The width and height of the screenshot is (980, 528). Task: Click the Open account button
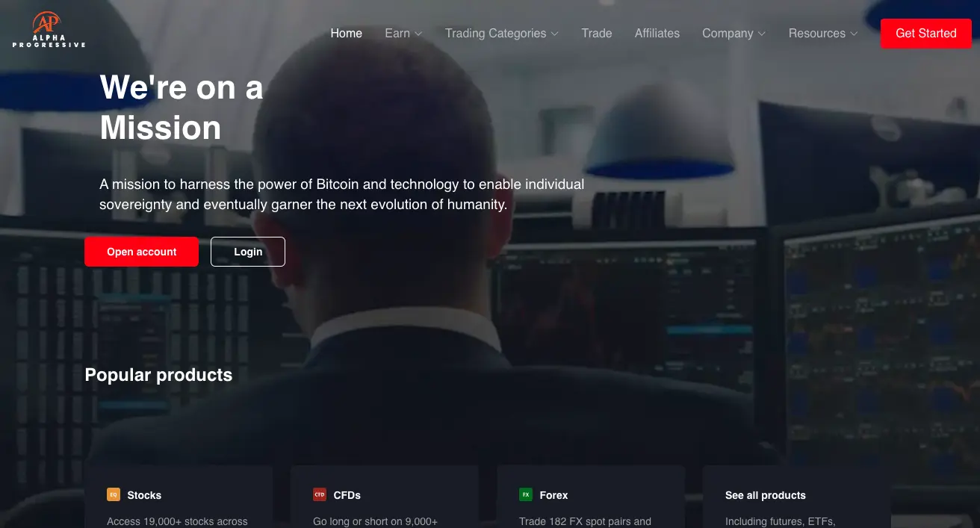pos(141,252)
